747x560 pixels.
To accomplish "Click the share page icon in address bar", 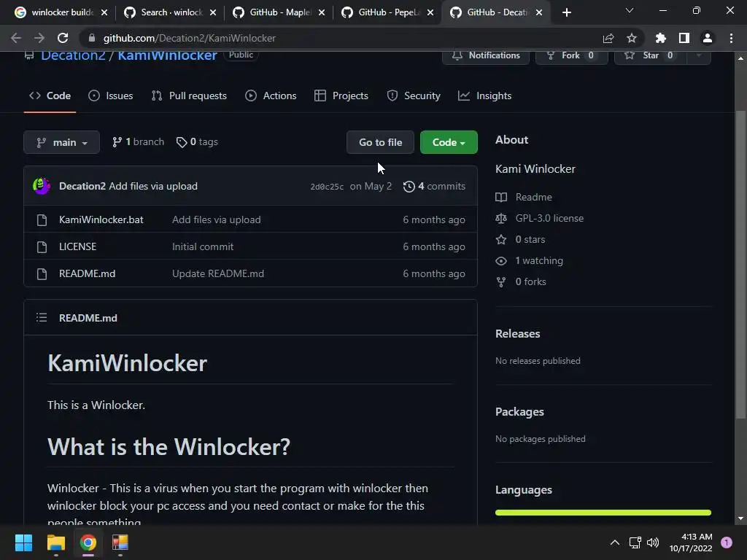I will point(608,38).
